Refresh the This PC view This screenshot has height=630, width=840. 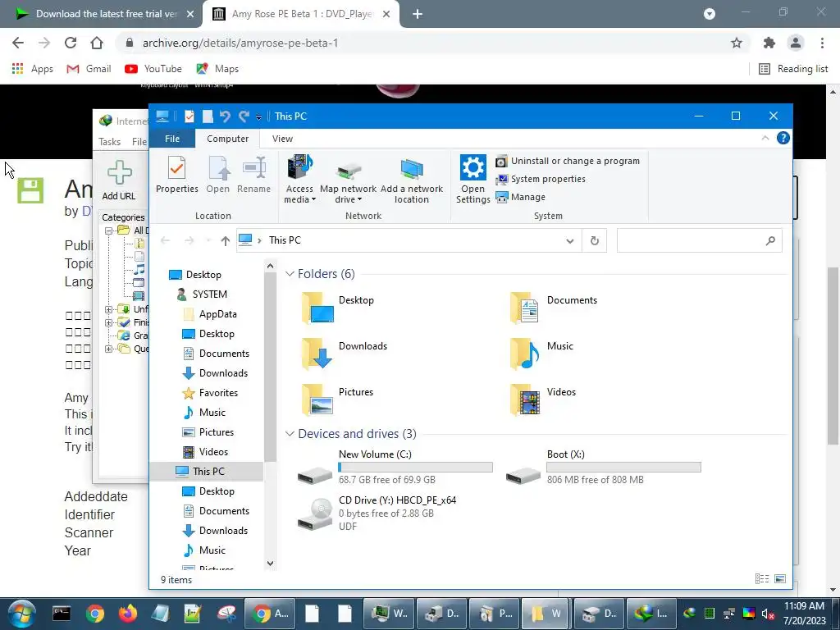point(594,240)
